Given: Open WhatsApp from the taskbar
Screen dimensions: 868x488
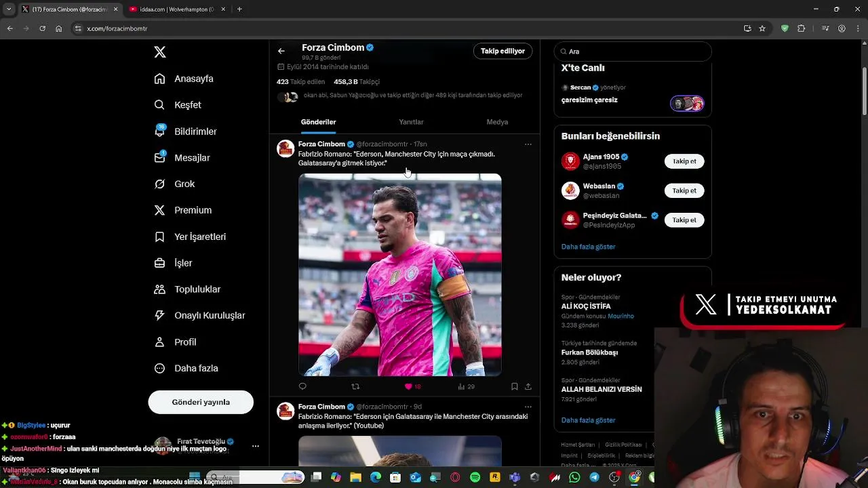Looking at the screenshot, I should (x=575, y=478).
